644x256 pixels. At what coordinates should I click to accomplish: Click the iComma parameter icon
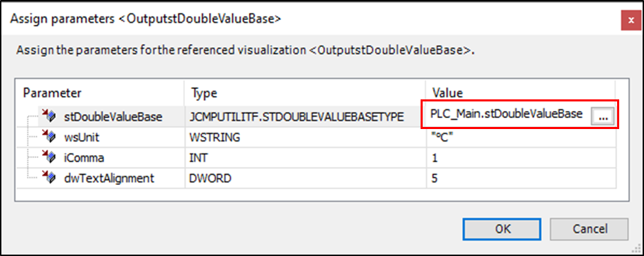point(48,158)
